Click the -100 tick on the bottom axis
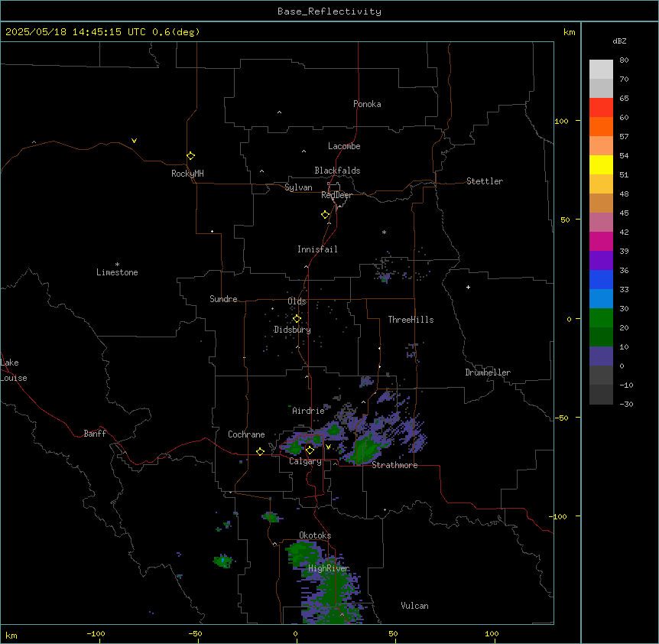Image resolution: width=659 pixels, height=644 pixels. [96, 633]
